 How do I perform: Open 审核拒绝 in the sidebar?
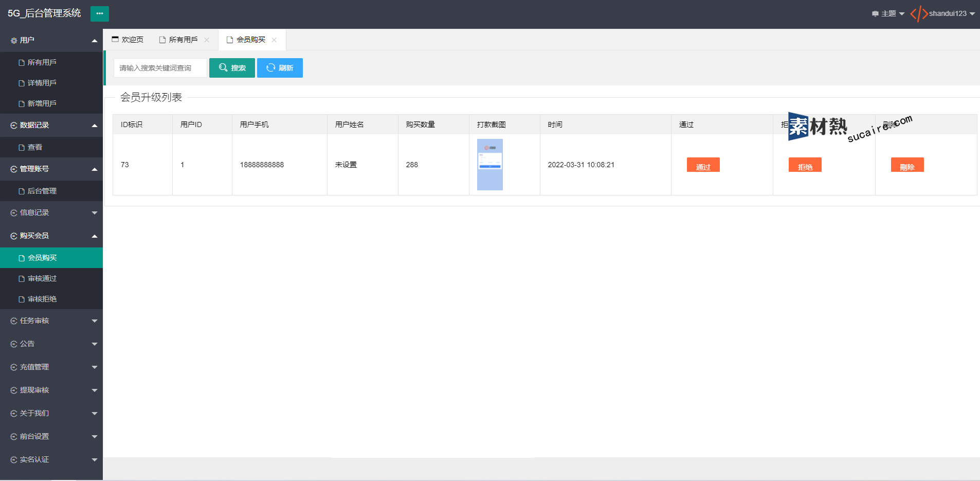51,299
